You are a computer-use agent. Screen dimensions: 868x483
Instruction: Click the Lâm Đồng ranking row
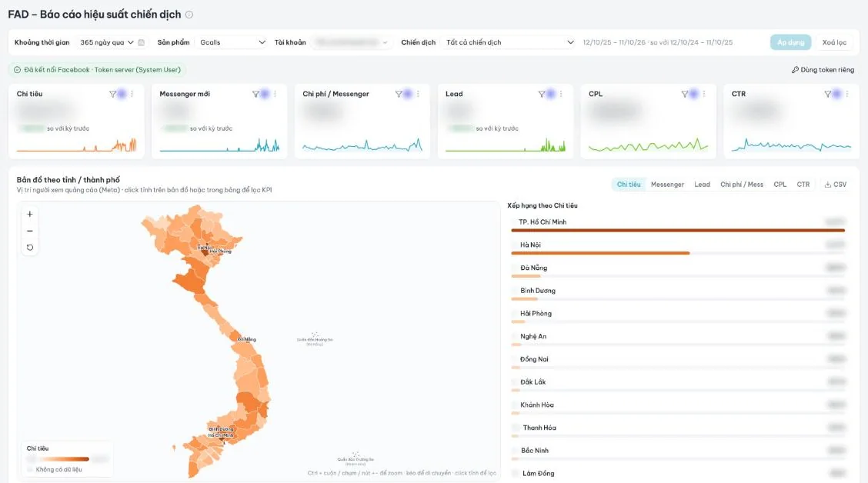coord(678,474)
